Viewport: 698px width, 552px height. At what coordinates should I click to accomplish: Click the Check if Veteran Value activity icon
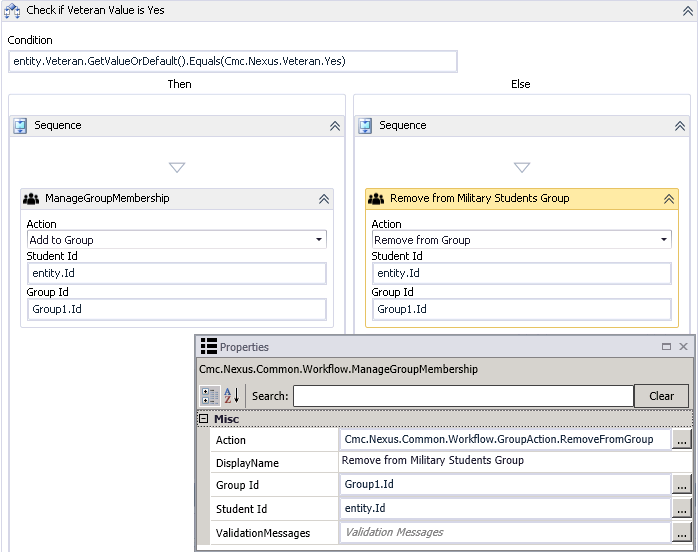[x=12, y=10]
